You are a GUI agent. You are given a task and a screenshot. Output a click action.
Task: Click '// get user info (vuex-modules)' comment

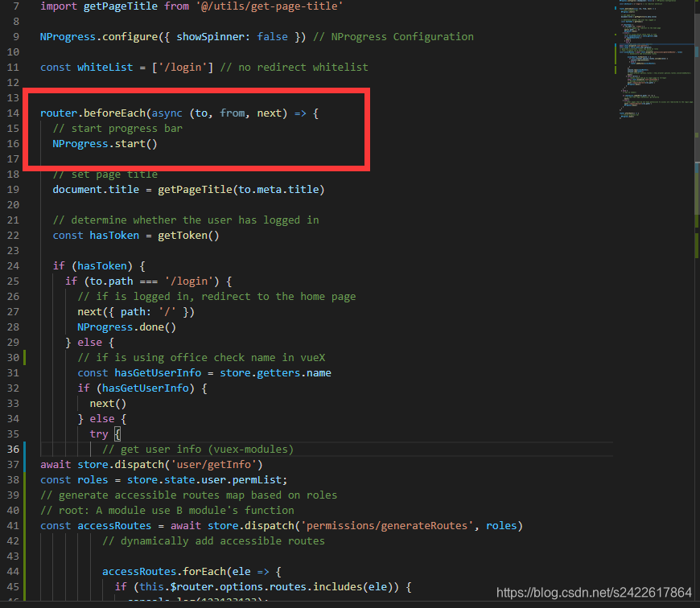coord(198,450)
